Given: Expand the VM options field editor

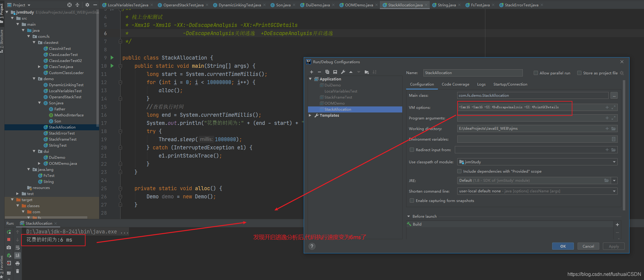Looking at the screenshot, I should (613, 107).
